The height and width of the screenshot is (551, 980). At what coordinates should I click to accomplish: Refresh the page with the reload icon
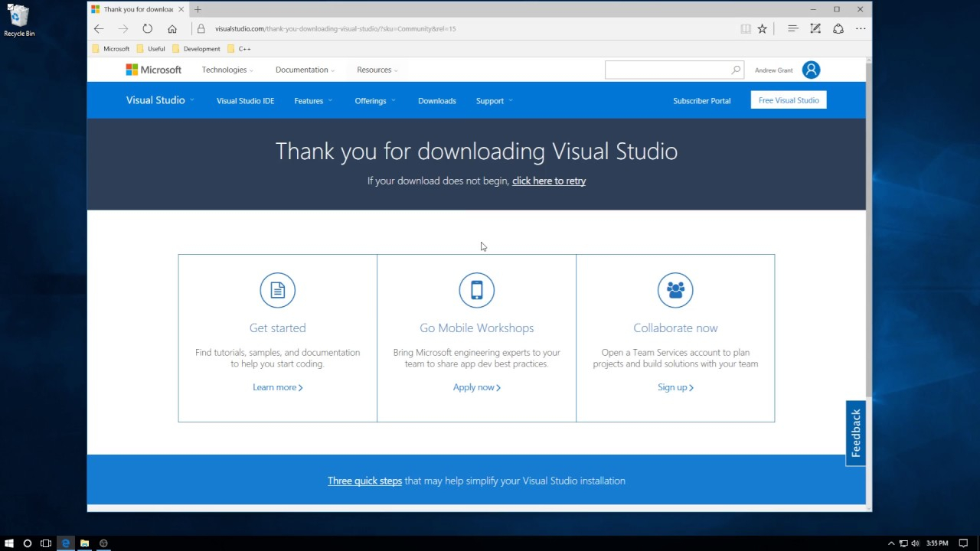(x=147, y=29)
